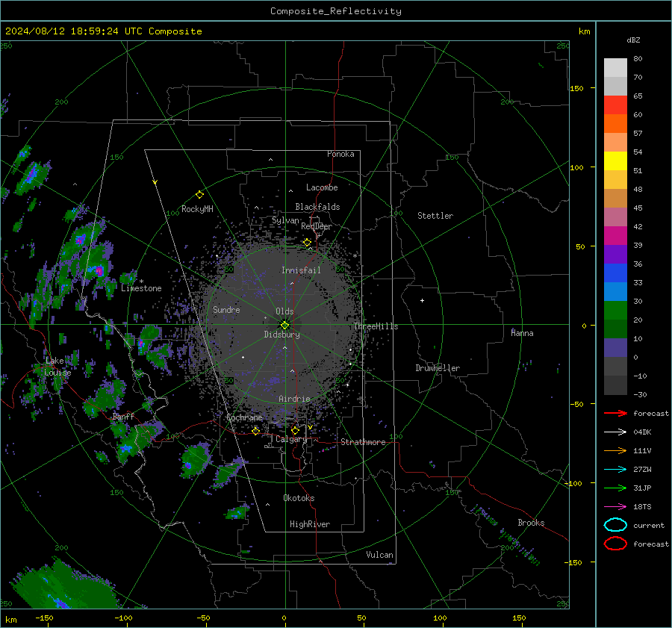Click the HighRiver label
Screen dimensions: 672x628
point(310,524)
